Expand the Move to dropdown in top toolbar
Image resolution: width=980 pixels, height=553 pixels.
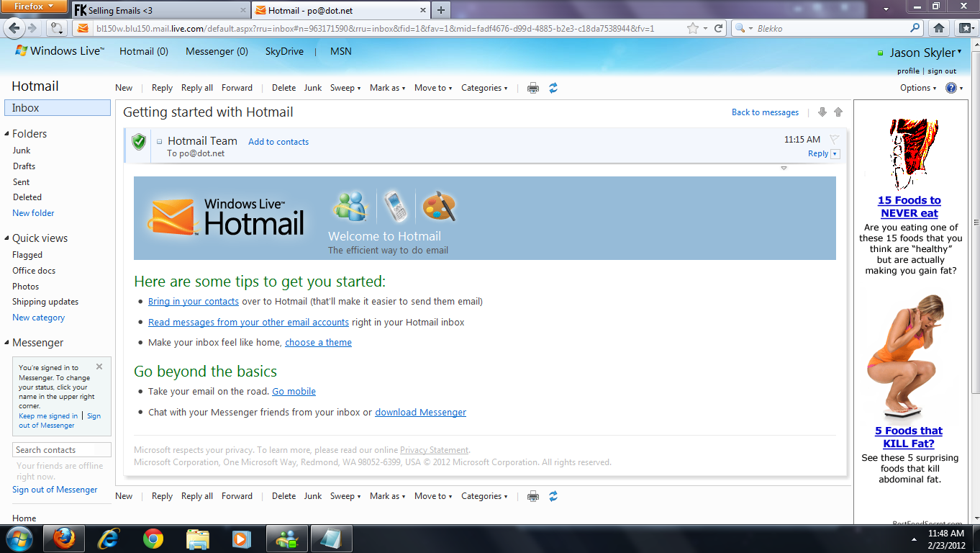[x=433, y=88]
